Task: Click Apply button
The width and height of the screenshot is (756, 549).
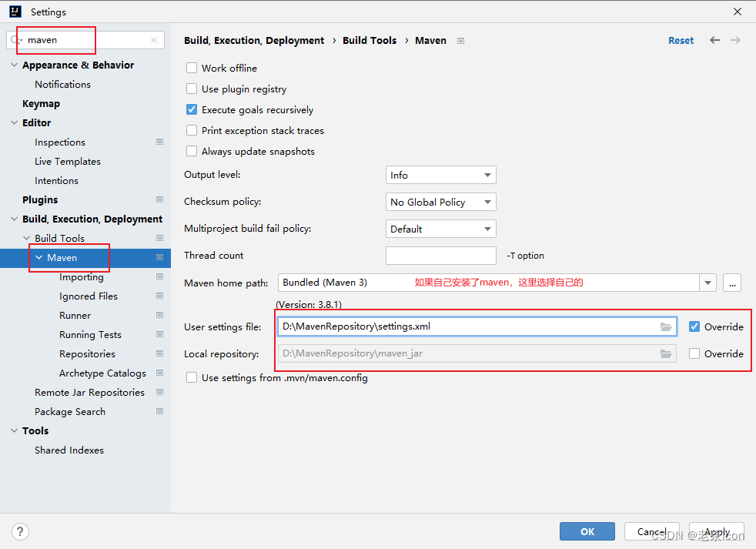Action: tap(717, 531)
